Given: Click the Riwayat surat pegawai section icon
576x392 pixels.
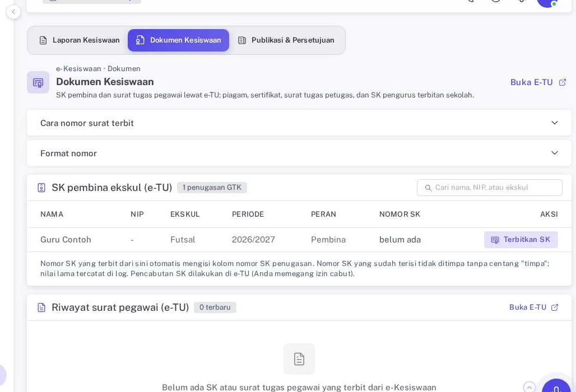Looking at the screenshot, I should pos(41,307).
